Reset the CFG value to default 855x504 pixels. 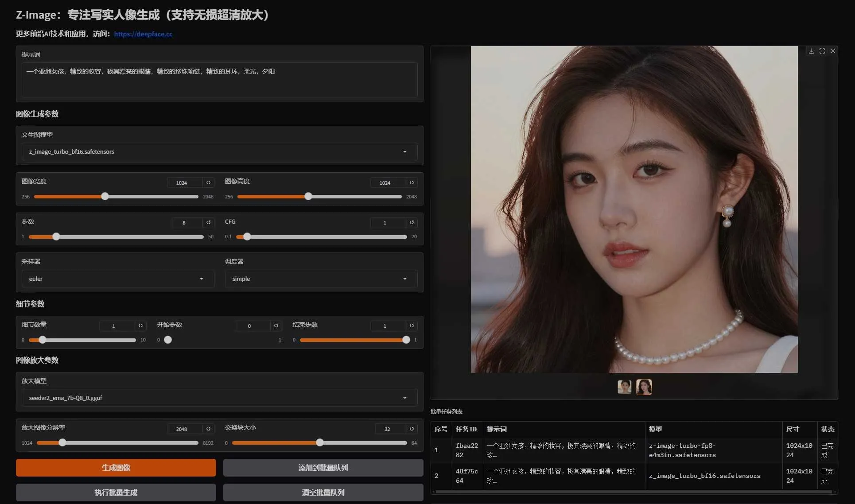(411, 223)
